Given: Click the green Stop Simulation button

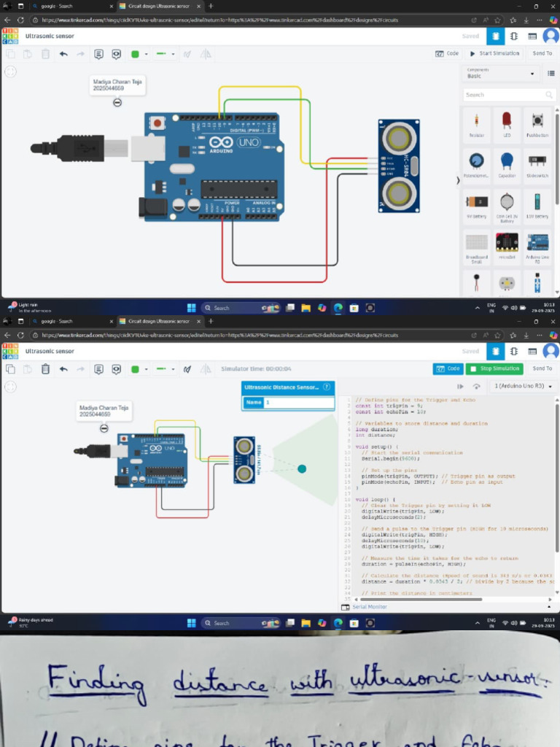Looking at the screenshot, I should pyautogui.click(x=495, y=368).
